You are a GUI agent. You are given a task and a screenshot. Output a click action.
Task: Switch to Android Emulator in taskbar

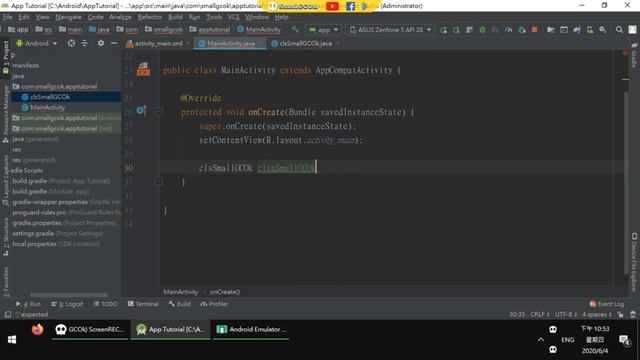tap(251, 330)
